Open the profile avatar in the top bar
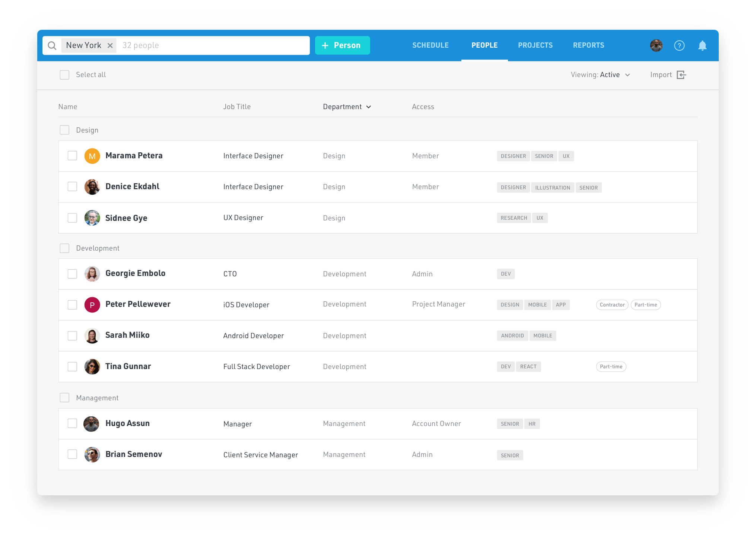756x540 pixels. pos(656,45)
